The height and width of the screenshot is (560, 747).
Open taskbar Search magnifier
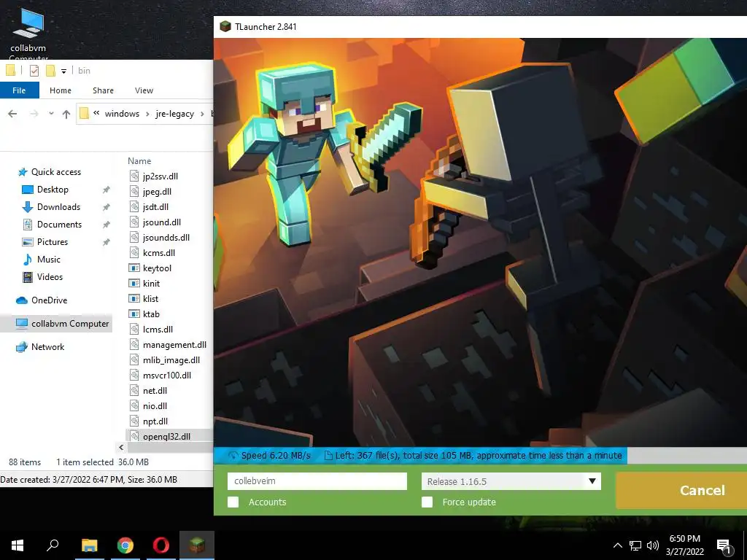(x=53, y=545)
